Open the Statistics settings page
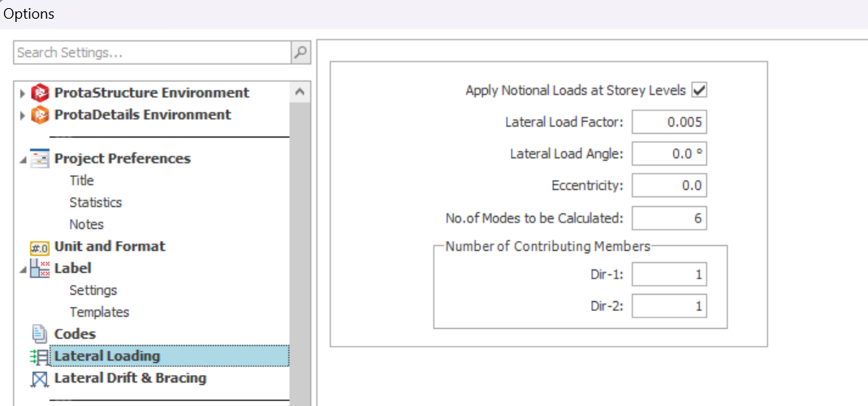This screenshot has height=406, width=868. [95, 202]
